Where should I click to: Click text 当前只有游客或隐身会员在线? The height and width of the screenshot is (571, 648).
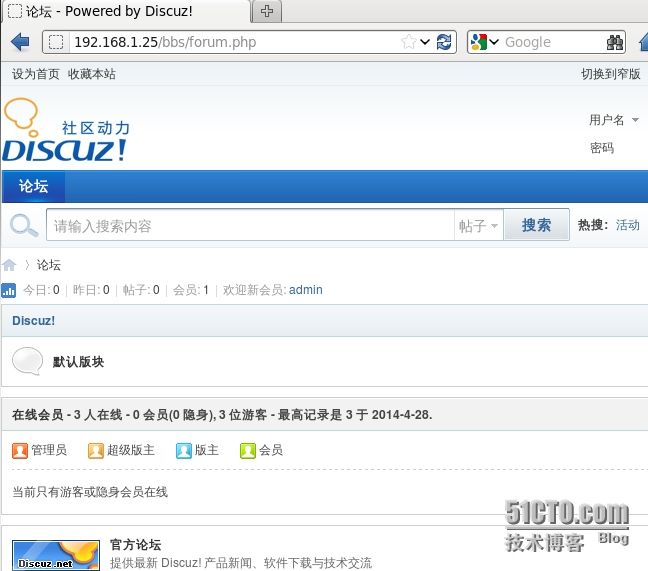pos(90,492)
